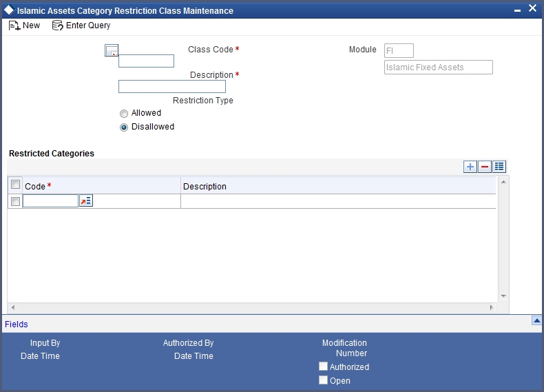Click the window diamond logo icon
Image resolution: width=544 pixels, height=392 pixels.
pyautogui.click(x=9, y=10)
